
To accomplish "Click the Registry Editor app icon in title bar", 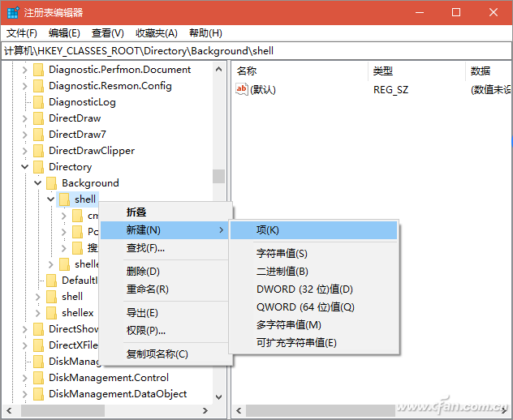I will [13, 13].
